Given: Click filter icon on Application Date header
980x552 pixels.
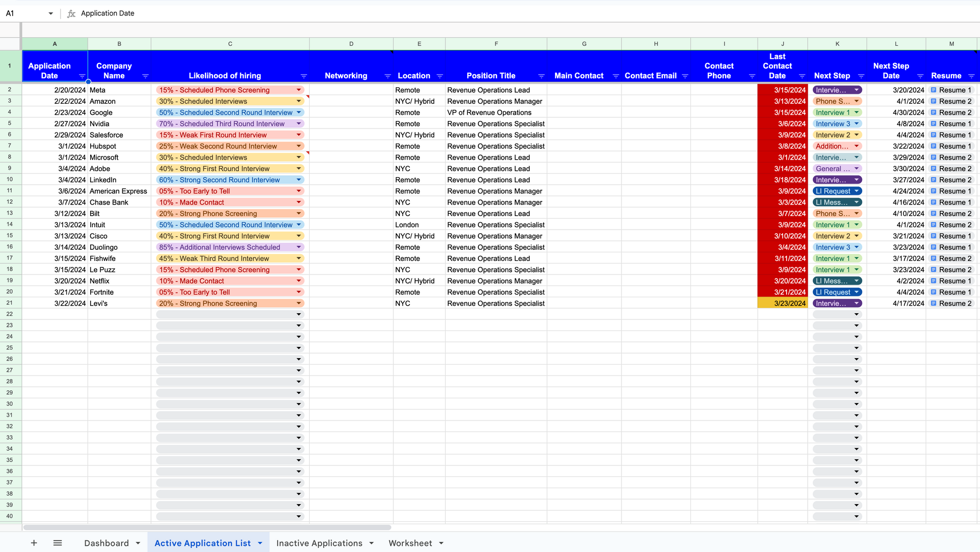Looking at the screenshot, I should coord(82,76).
